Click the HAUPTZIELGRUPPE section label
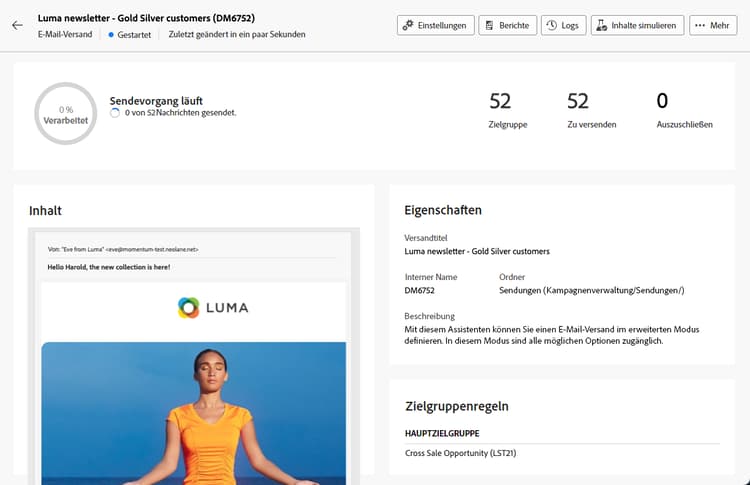Screen dimensions: 750x485 [442, 433]
